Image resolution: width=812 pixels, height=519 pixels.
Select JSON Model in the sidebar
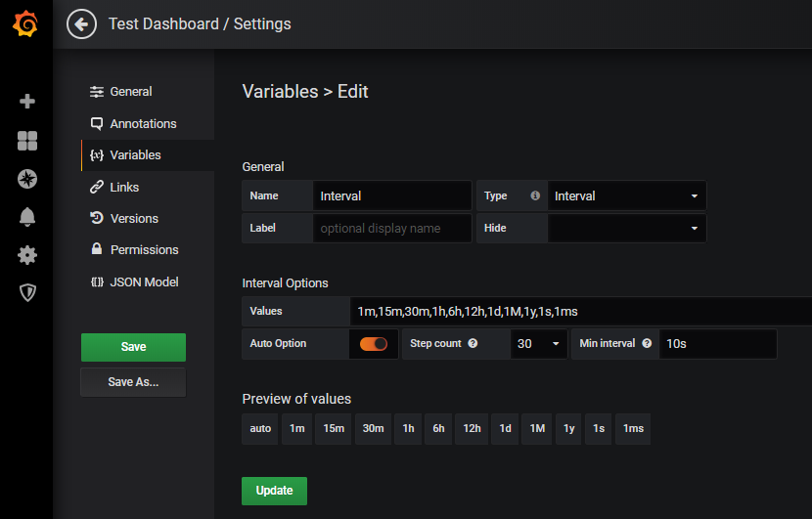(144, 281)
